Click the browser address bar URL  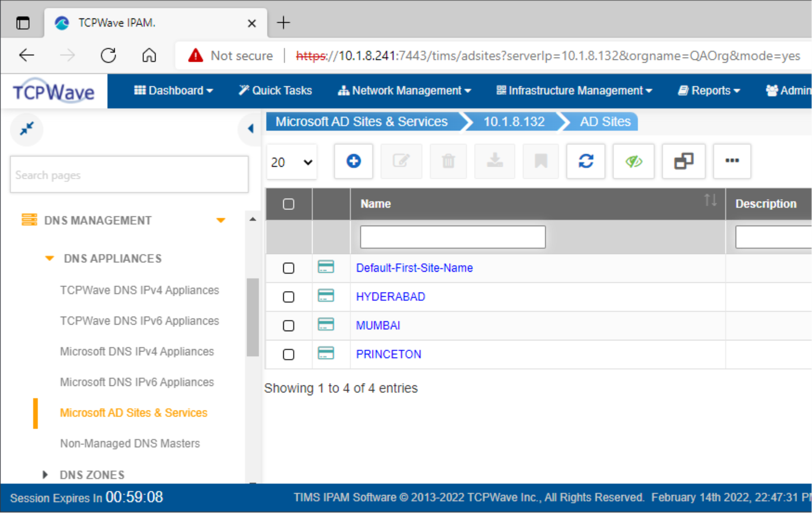(548, 56)
